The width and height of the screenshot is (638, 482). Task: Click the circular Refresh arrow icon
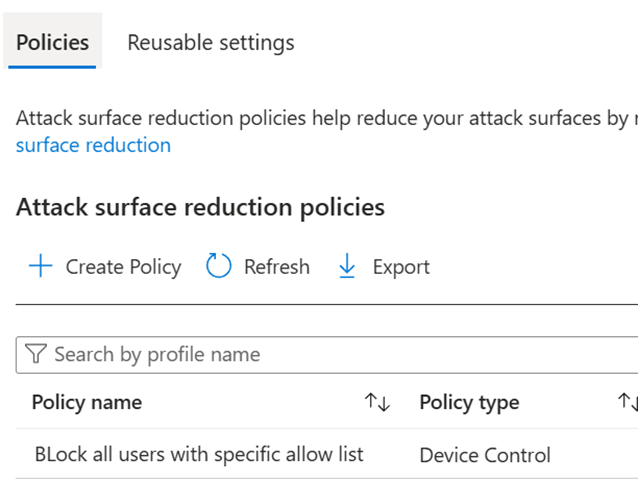click(x=218, y=266)
